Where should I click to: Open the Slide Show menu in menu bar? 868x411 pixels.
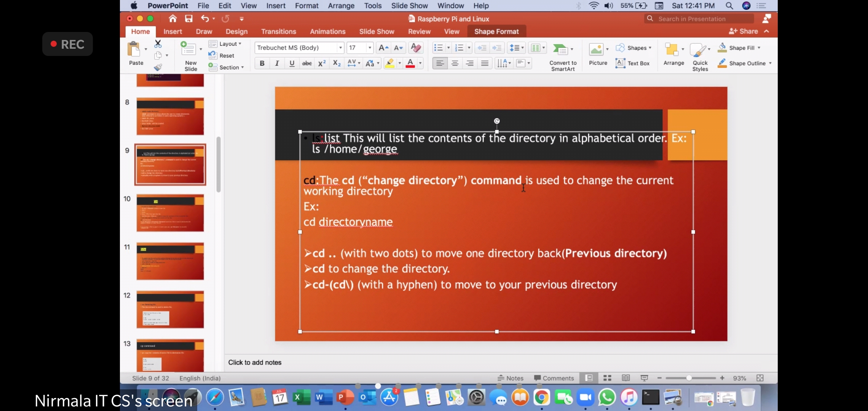tap(409, 6)
